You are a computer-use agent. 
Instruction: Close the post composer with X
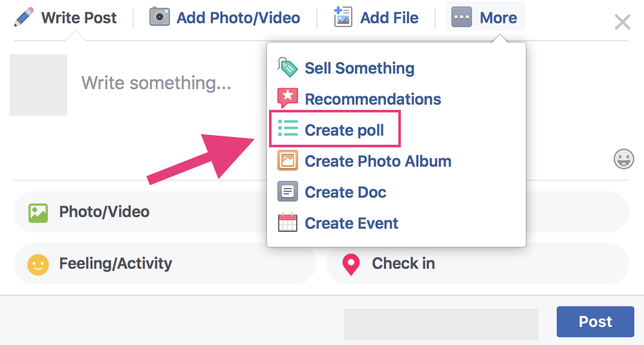(622, 22)
